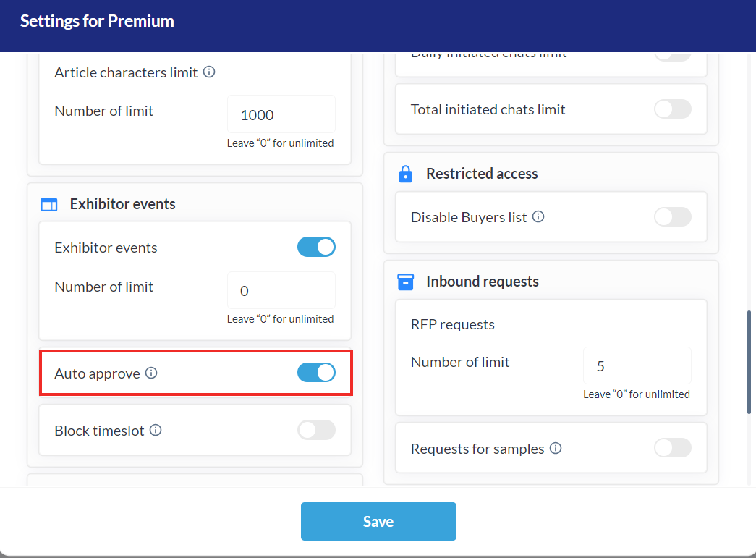Toggle the partially hidden daily chats limit switch
The width and height of the screenshot is (756, 558).
click(x=672, y=55)
